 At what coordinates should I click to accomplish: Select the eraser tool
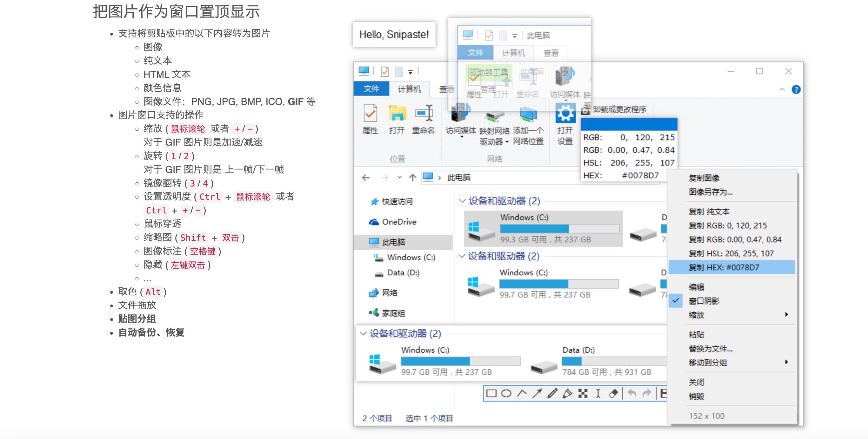[x=613, y=393]
